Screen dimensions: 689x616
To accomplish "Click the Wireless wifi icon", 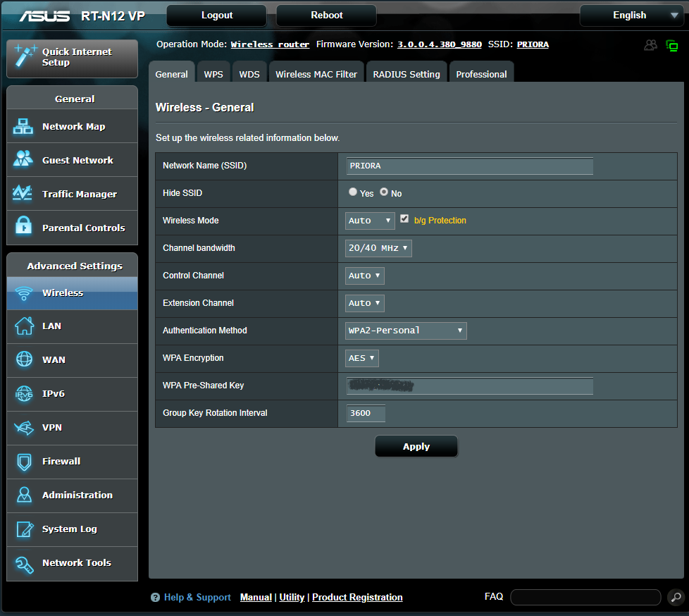I will [x=24, y=292].
